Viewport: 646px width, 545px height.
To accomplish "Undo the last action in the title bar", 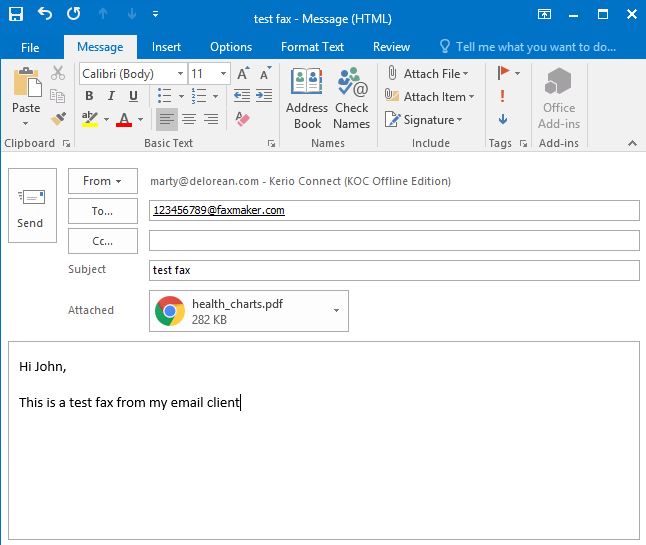I will [45, 14].
